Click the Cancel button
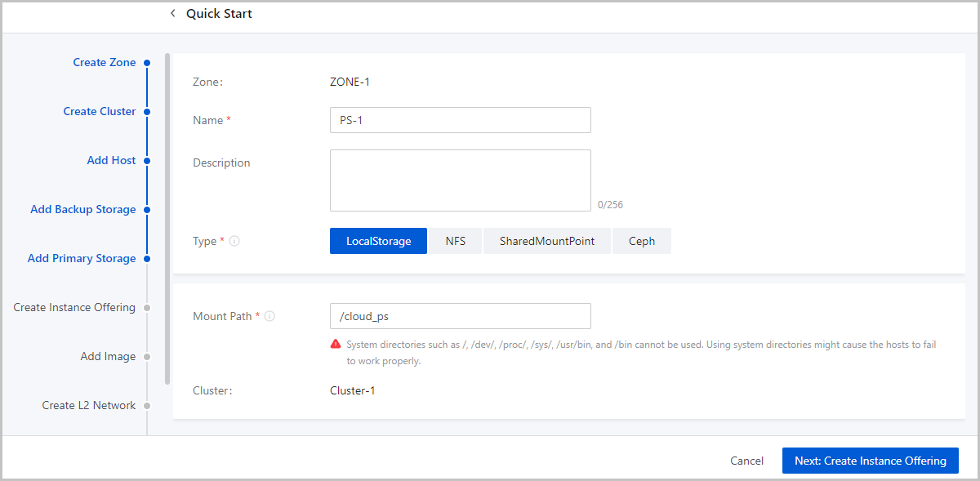The image size is (980, 481). (747, 461)
